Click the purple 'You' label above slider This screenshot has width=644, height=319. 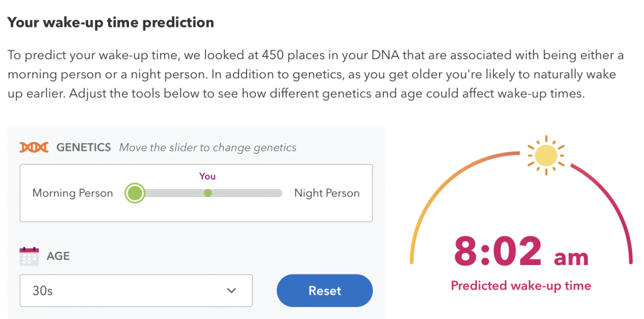point(208,176)
